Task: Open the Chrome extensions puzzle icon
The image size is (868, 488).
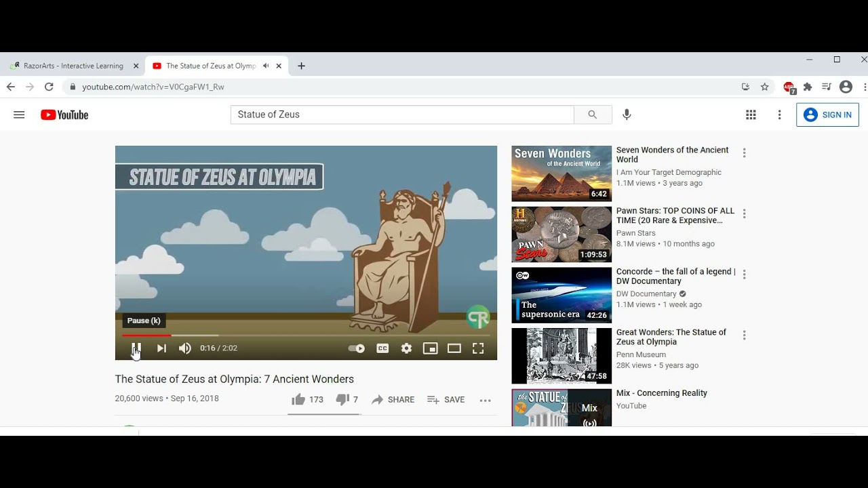Action: tap(808, 87)
